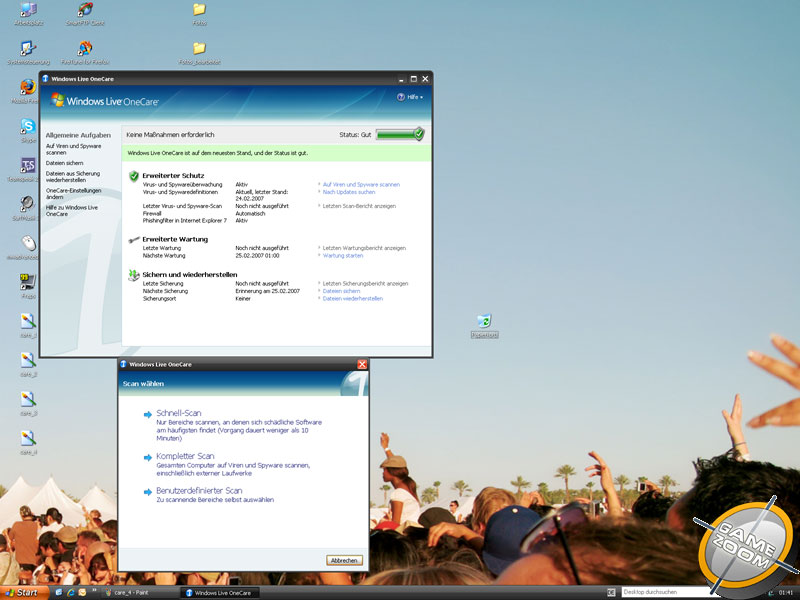Open 'OneCare-Einstellungen ändern' from the sidebar
This screenshot has width=800, height=600.
coord(73,194)
